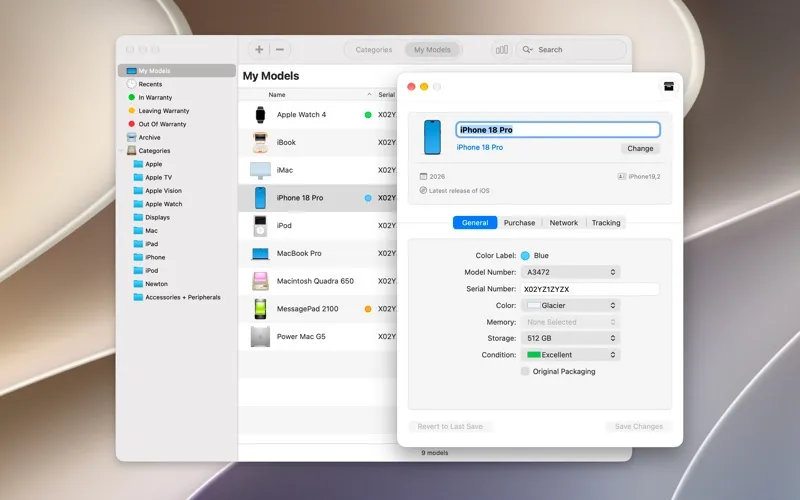
Task: Select the MacBook Pro device icon
Action: point(260,254)
